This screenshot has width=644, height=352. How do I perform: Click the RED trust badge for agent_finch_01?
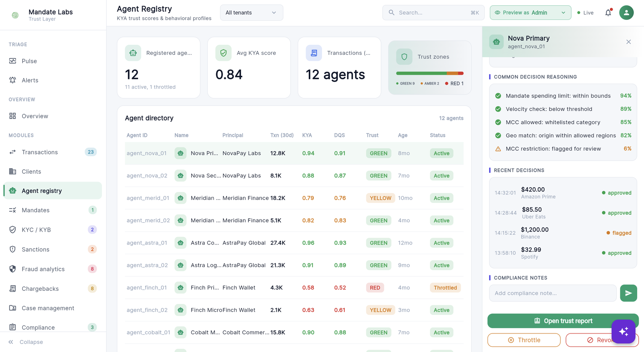[375, 288]
